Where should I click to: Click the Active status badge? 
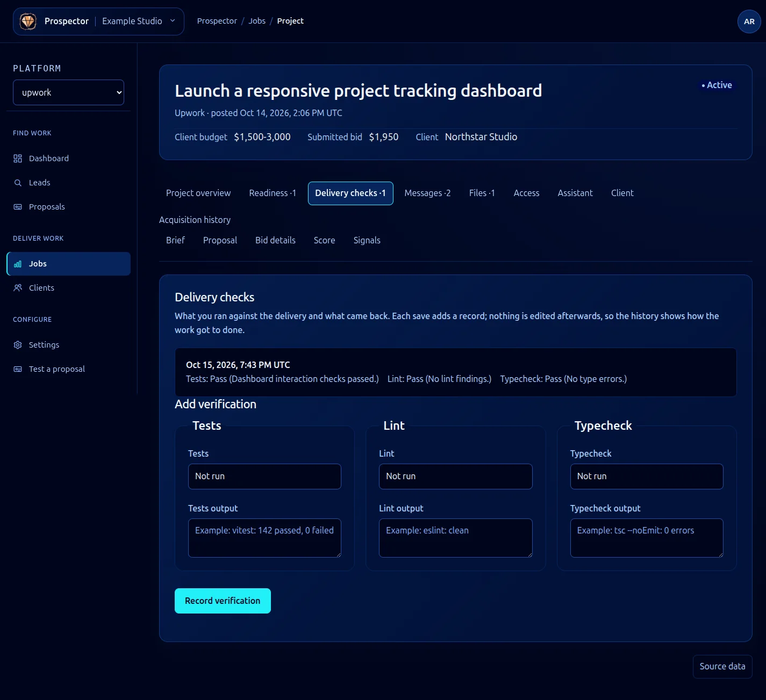pyautogui.click(x=717, y=85)
